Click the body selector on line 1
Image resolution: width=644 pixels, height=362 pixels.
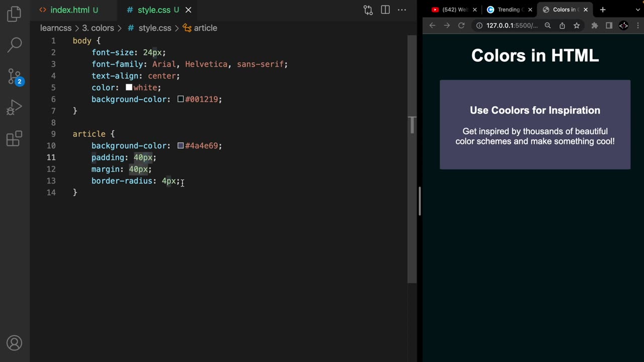pos(82,41)
